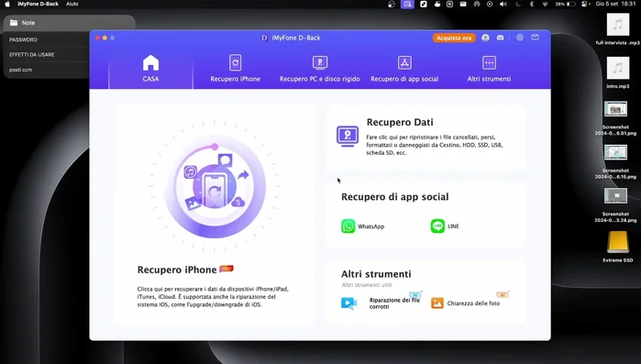Click the play circle icon in menu bar
This screenshot has width=641, height=364.
[x=490, y=4]
